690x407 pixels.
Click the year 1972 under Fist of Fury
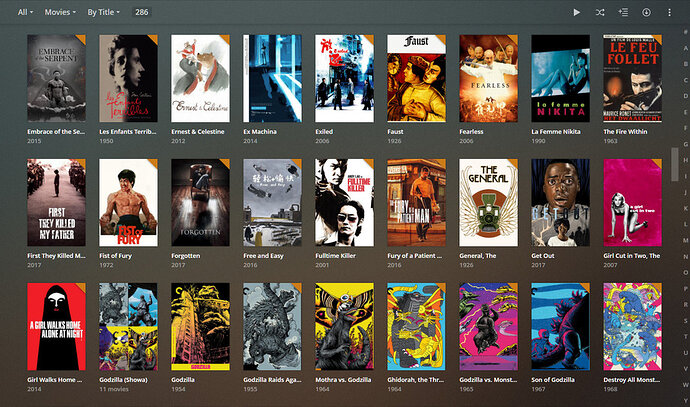[x=106, y=265]
